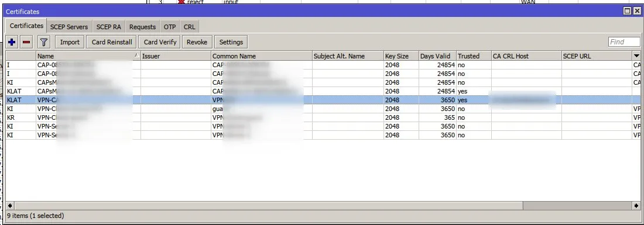
Task: Click common name cell starting with 'gua'
Action: pyautogui.click(x=262, y=109)
